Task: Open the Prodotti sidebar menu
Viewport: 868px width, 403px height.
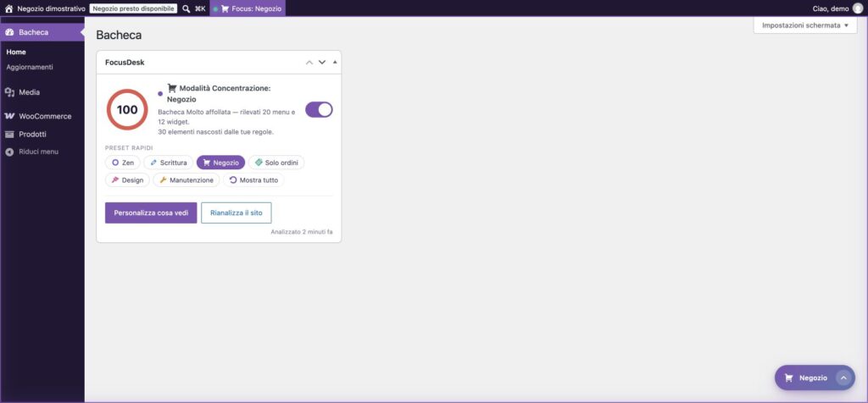Action: click(x=42, y=135)
